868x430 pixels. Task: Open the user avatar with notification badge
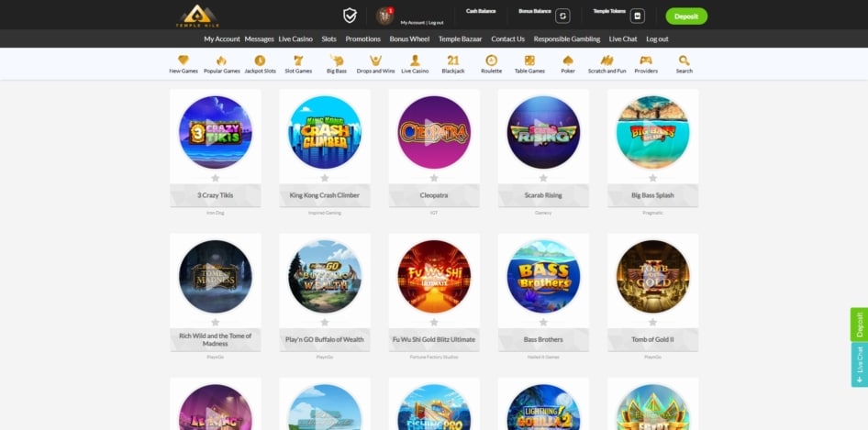(384, 15)
